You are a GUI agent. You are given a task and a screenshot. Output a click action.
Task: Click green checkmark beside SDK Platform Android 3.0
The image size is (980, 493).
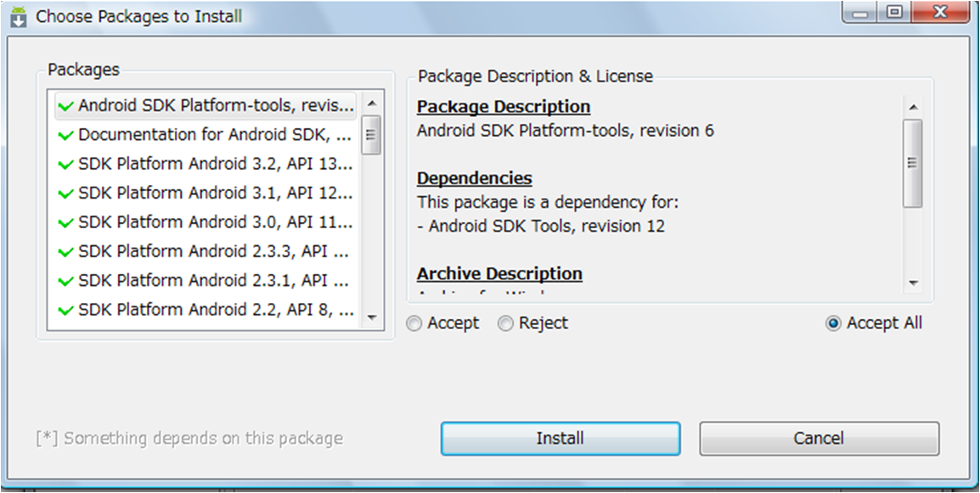66,223
